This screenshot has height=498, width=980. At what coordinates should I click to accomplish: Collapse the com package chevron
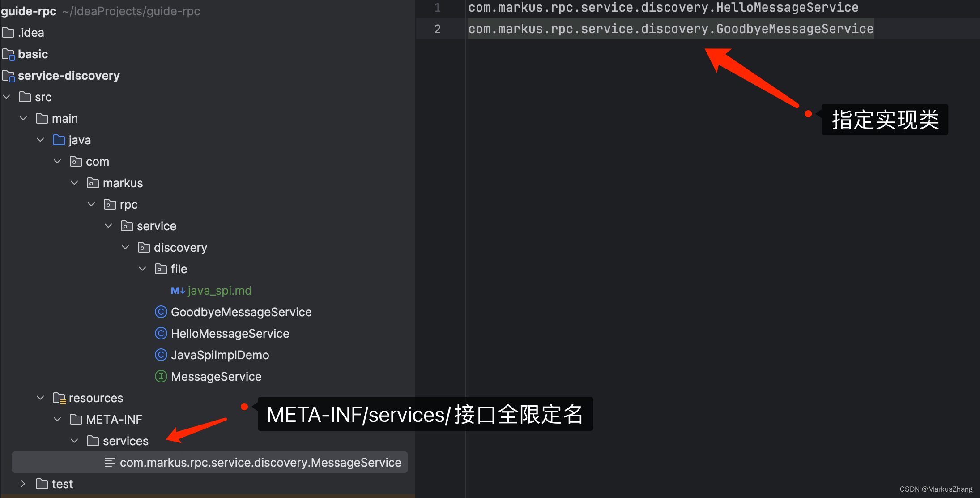58,161
